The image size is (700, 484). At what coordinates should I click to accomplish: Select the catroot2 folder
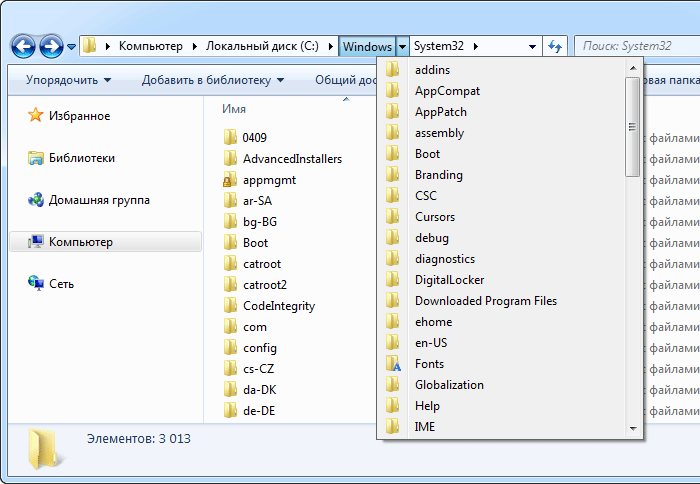(x=255, y=284)
